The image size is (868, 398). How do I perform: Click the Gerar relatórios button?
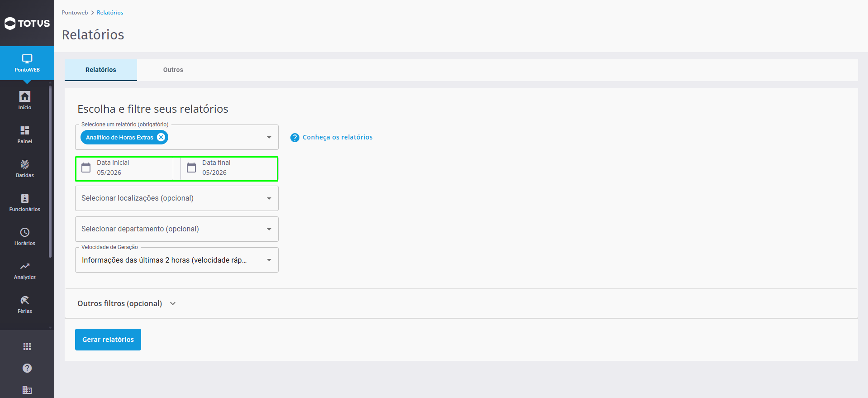click(x=108, y=340)
